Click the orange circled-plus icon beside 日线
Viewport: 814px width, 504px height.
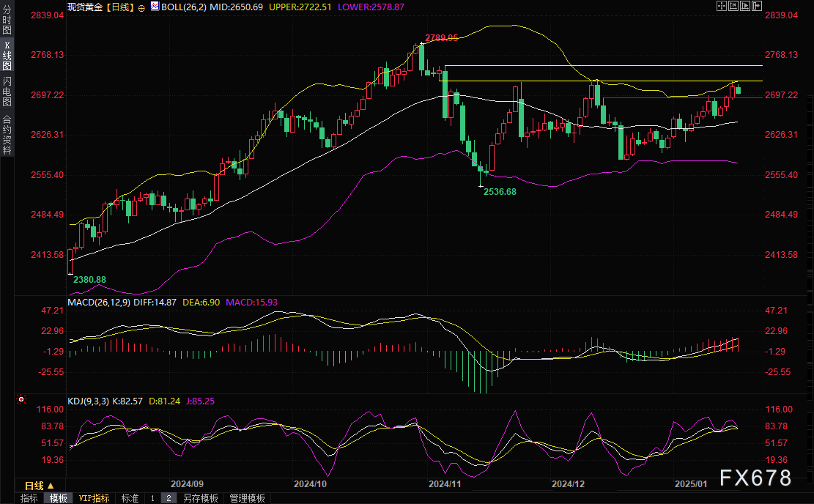[141, 7]
